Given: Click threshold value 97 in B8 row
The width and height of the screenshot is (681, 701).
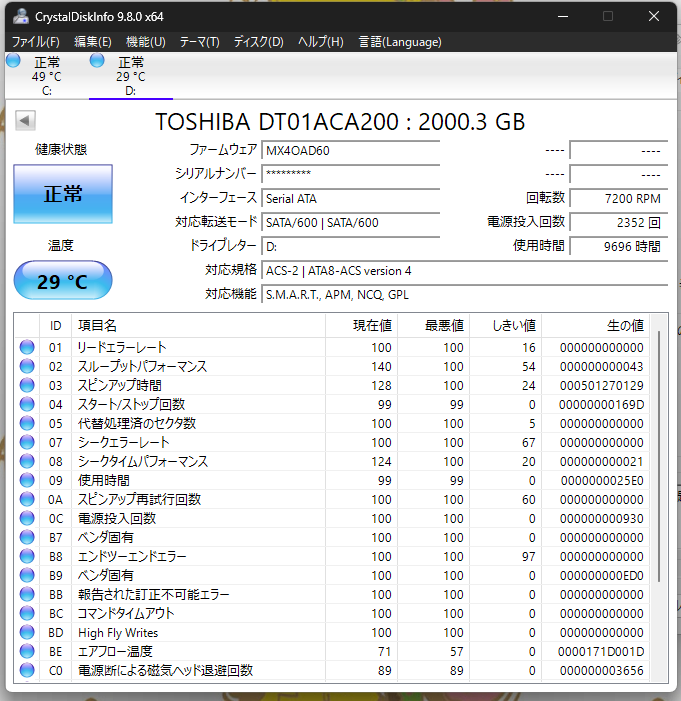Looking at the screenshot, I should tap(529, 557).
